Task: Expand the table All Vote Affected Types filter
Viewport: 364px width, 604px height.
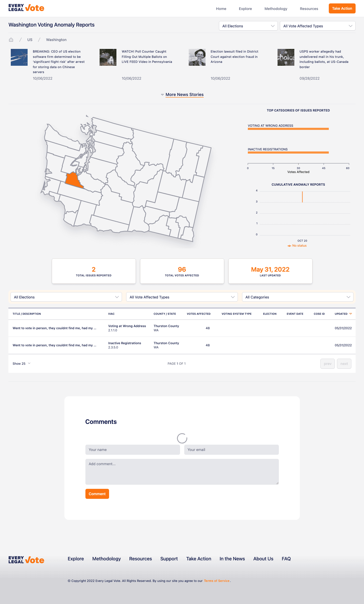Action: (x=182, y=297)
